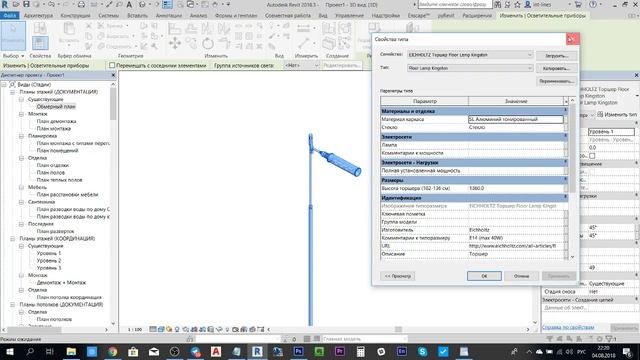Open the Управление ribbon tab
The image size is (640, 360).
pos(349,16)
